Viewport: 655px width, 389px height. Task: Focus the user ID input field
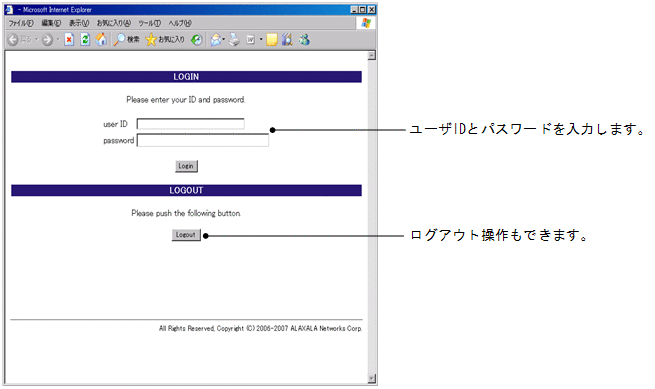pos(190,124)
